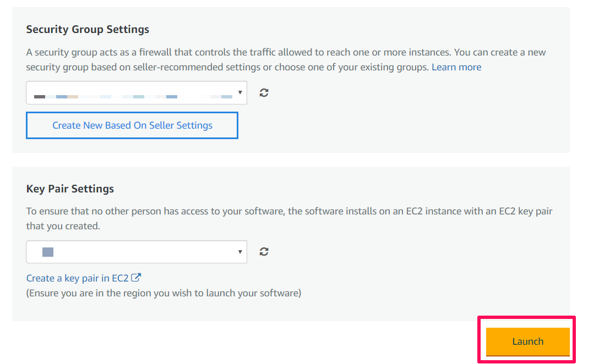
Task: Refresh the key pair list
Action: [264, 252]
